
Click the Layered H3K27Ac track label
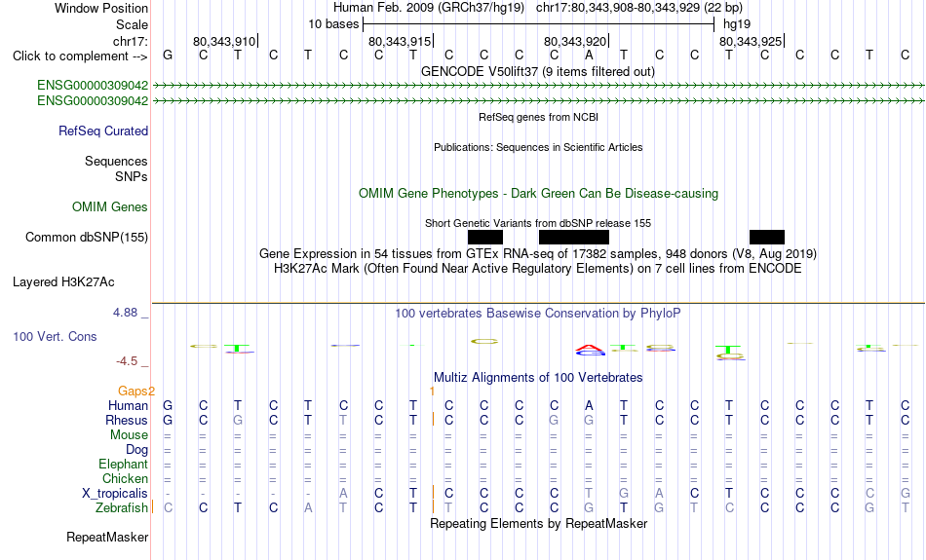[x=63, y=282]
